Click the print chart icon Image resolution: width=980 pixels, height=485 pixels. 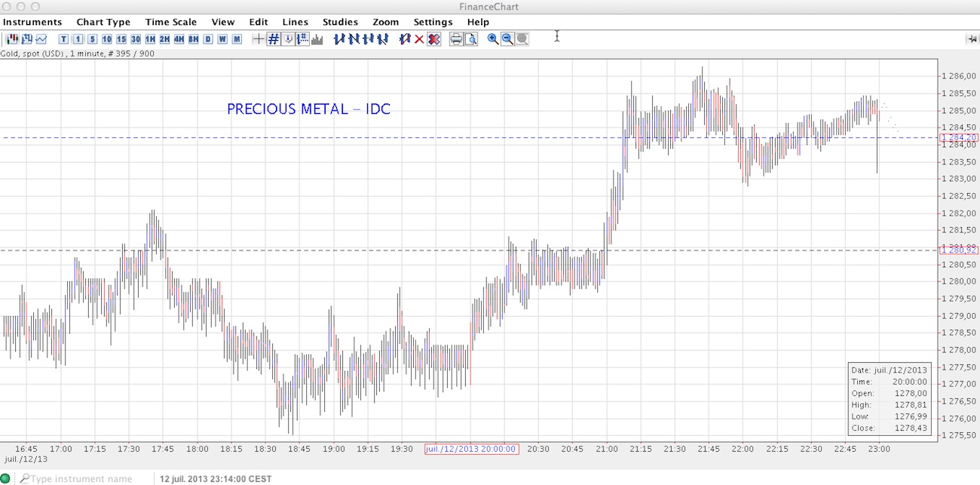click(456, 39)
